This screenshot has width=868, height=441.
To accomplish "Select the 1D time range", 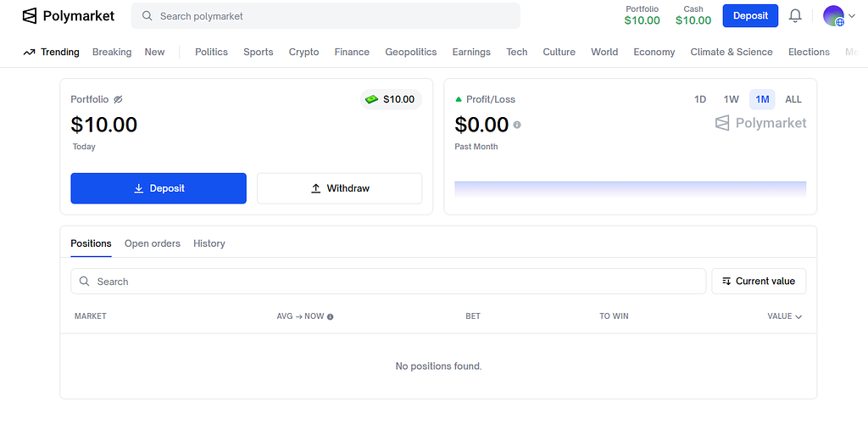I will (700, 99).
